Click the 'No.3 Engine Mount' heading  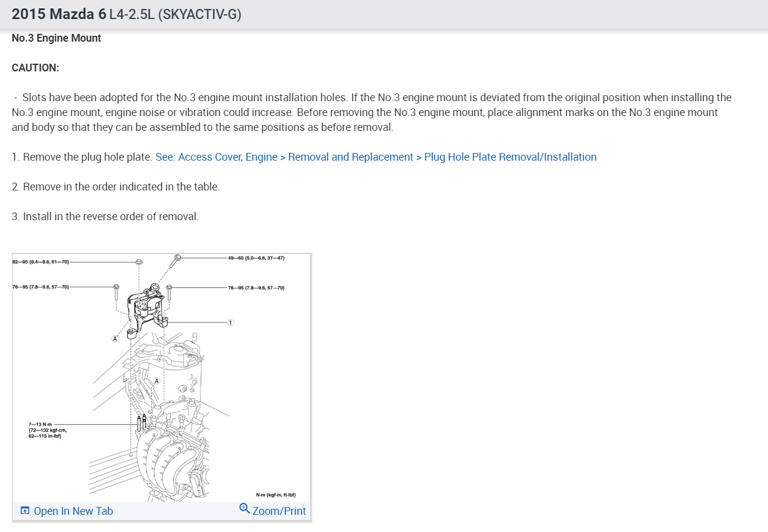57,38
